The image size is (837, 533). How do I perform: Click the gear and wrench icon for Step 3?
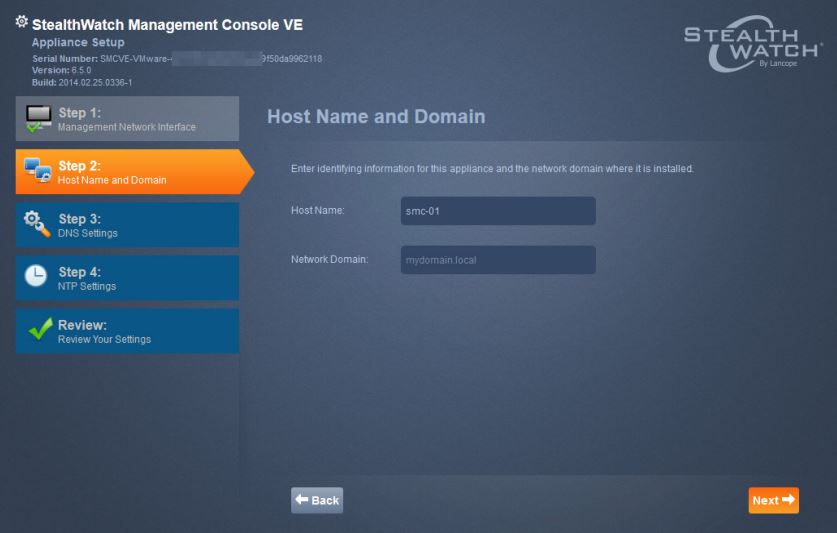tap(37, 224)
